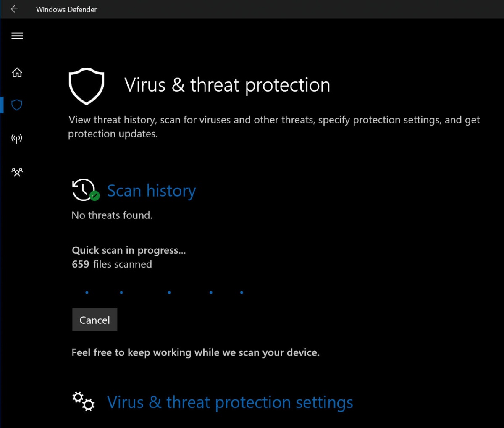Click the Scan history clock icon
Screen dimensions: 504x428
tap(86, 190)
